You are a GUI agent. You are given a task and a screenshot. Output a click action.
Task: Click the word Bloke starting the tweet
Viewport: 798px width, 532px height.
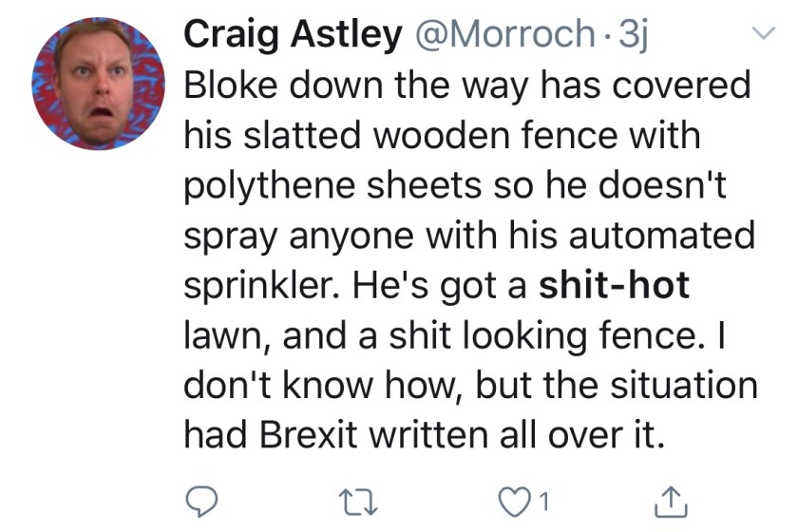point(225,85)
